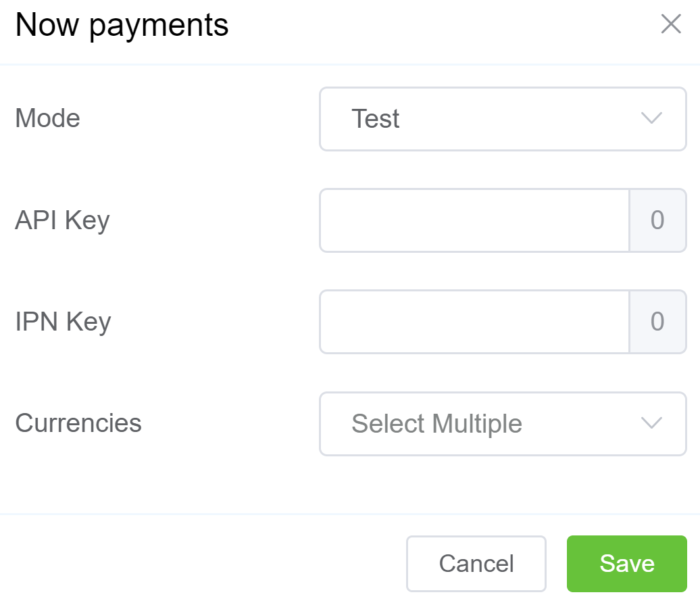Viewport: 700px width, 601px height.
Task: Focus the API Key input field
Action: tap(474, 220)
